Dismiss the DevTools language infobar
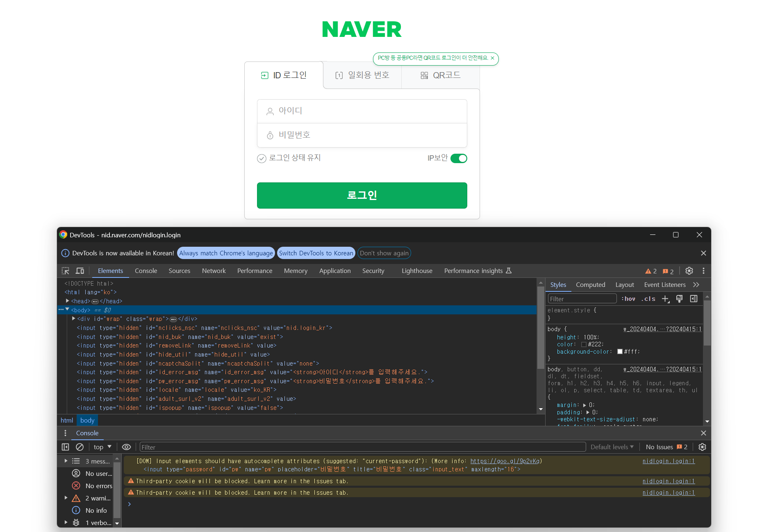This screenshot has width=771, height=532. (x=703, y=253)
